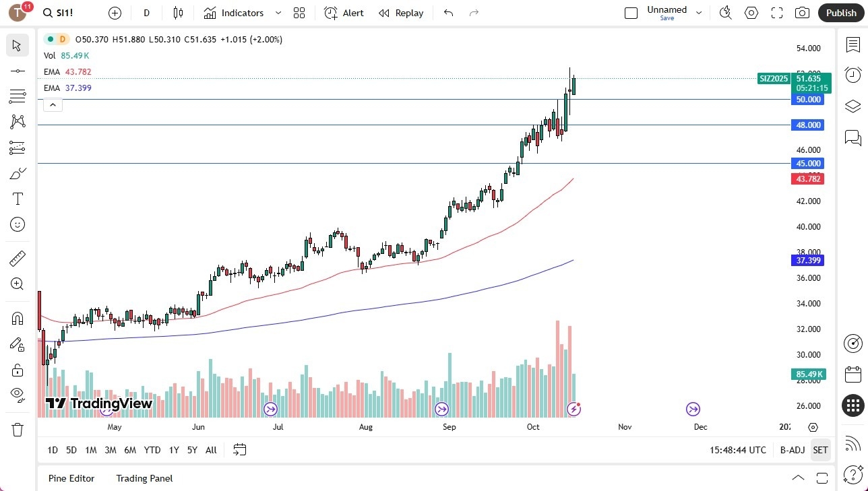Hide all drawings with the eye icon
The image size is (868, 491).
pos(17,395)
